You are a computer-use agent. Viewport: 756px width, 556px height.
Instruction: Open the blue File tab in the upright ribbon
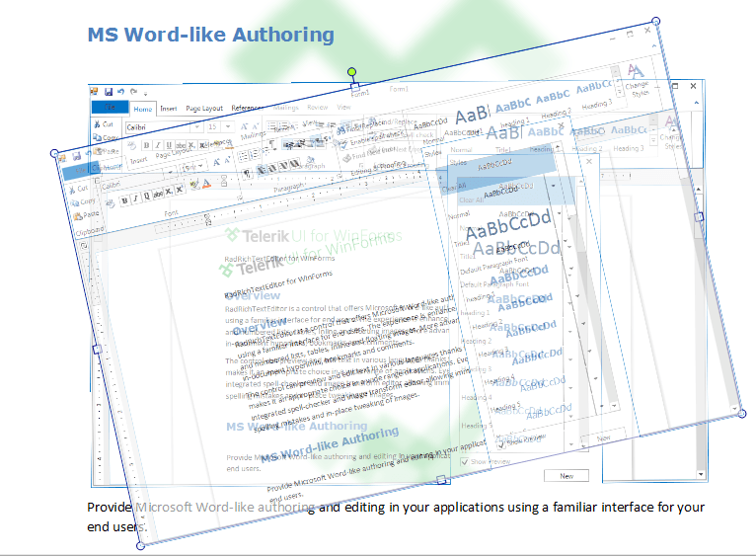coord(110,107)
